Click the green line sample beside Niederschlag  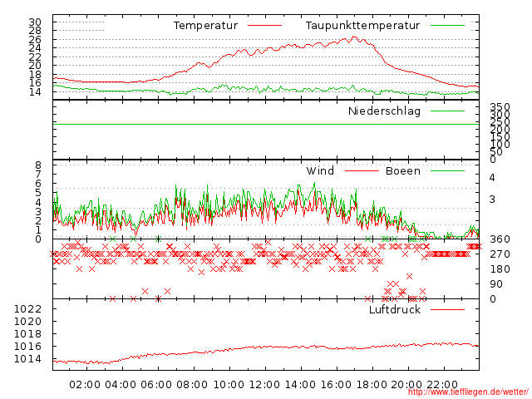(447, 111)
